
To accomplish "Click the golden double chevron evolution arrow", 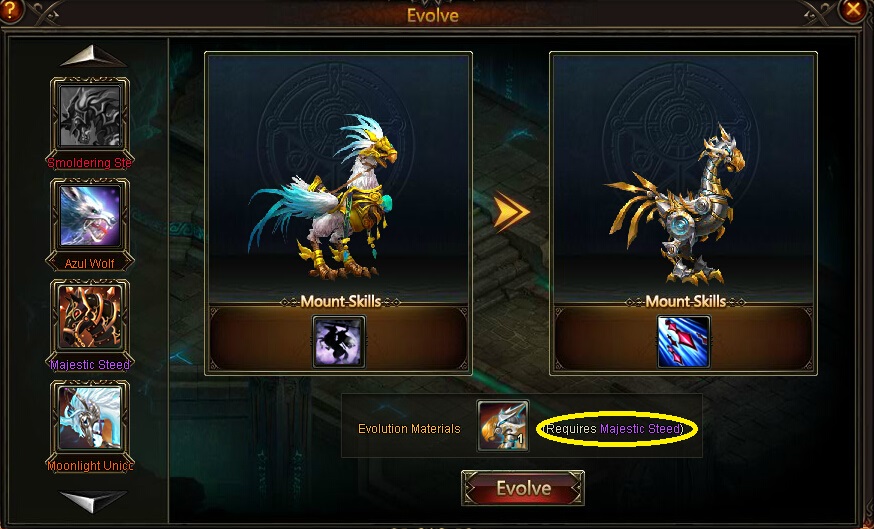I will 510,212.
